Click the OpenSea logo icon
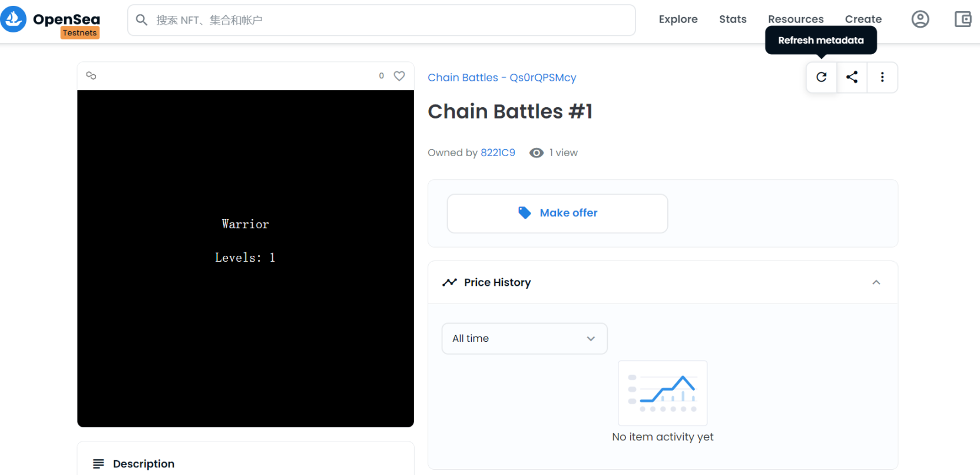 click(14, 19)
